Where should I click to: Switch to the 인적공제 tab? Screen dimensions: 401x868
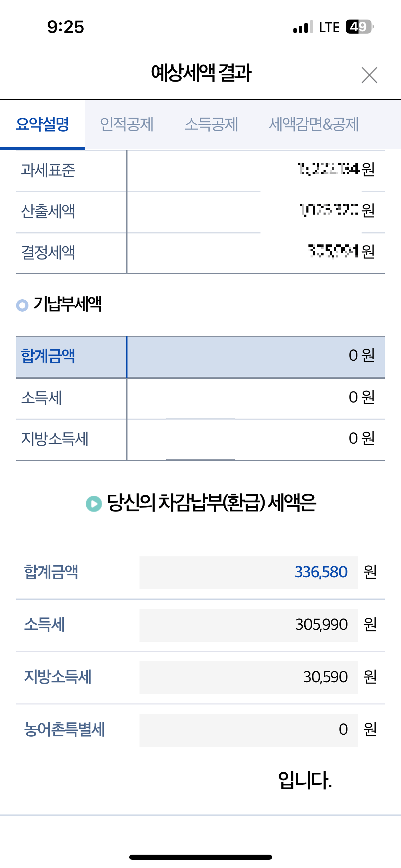127,125
